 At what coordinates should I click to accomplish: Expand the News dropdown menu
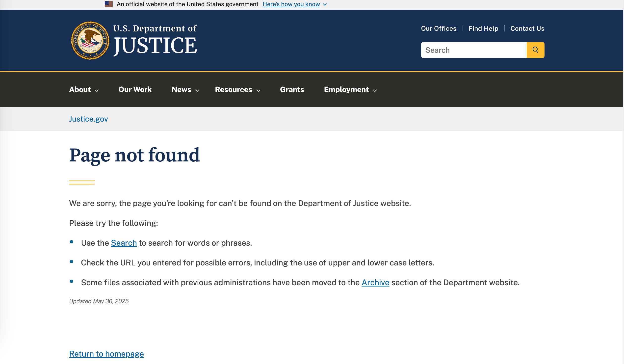[x=185, y=90]
